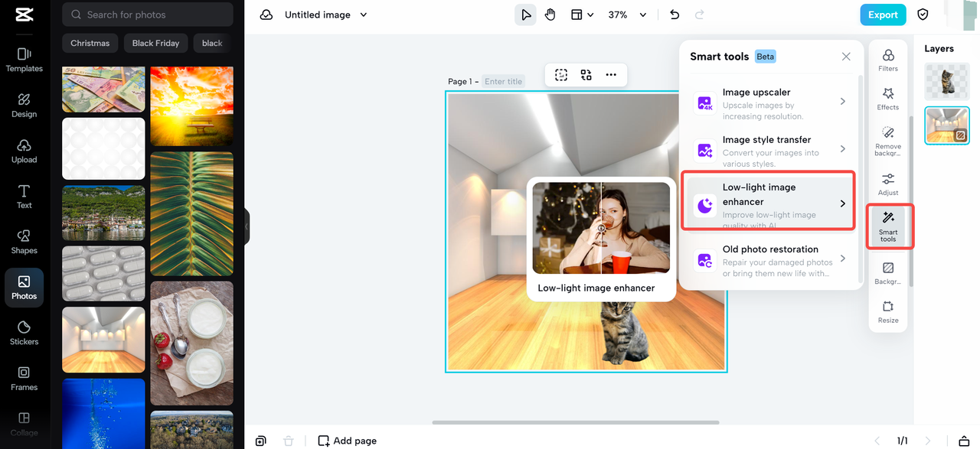Click the Search for photos field
Viewport: 980px width, 449px height.
148,15
